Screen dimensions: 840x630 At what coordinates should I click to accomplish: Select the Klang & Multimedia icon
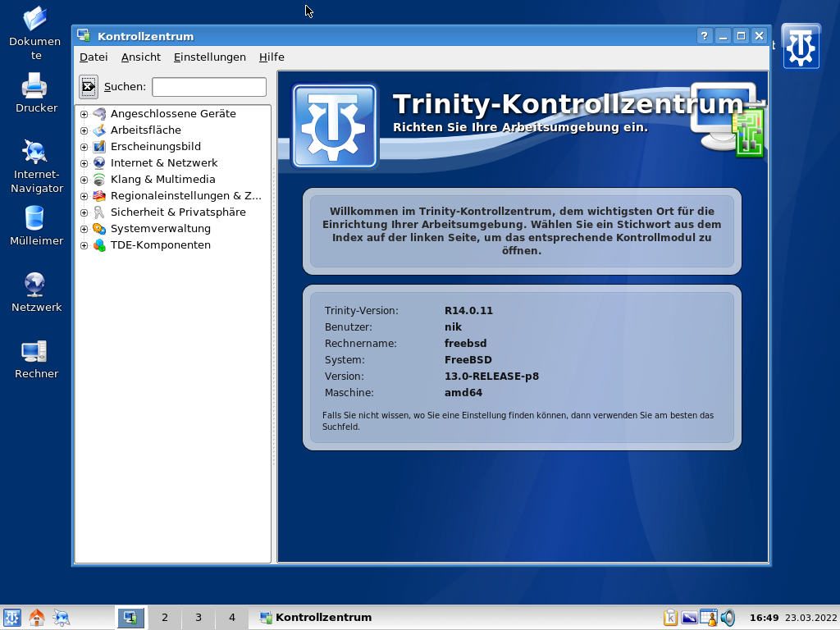pos(99,180)
